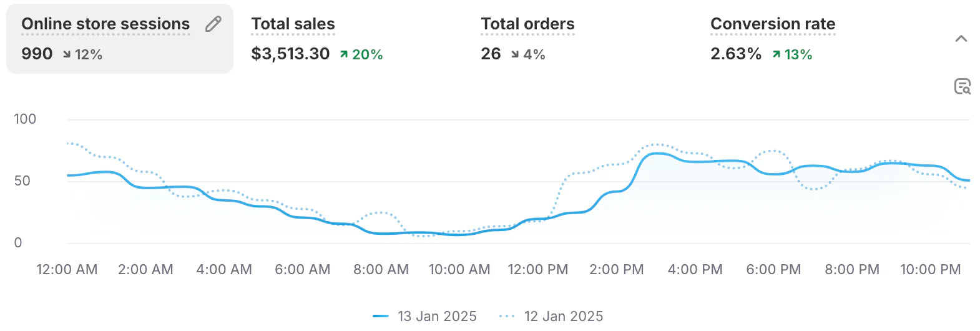Image resolution: width=980 pixels, height=331 pixels.
Task: Toggle the 12 Jan 2025 legend series
Action: (551, 316)
